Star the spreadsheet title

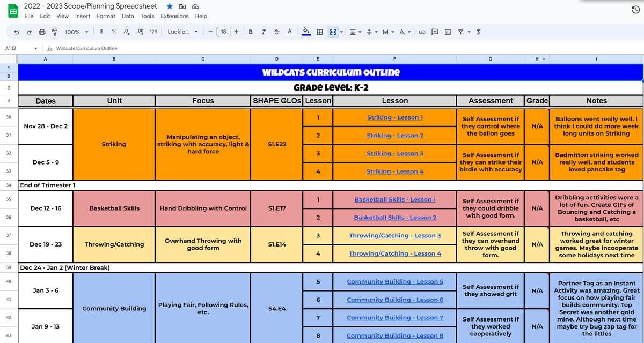pyautogui.click(x=170, y=6)
